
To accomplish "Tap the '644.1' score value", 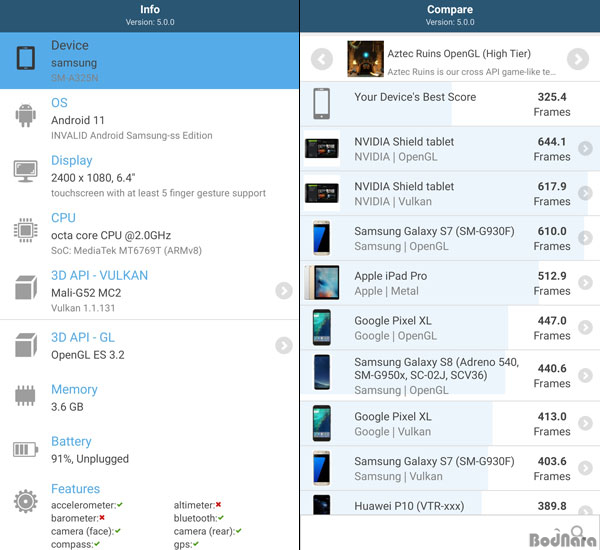I will (x=552, y=142).
